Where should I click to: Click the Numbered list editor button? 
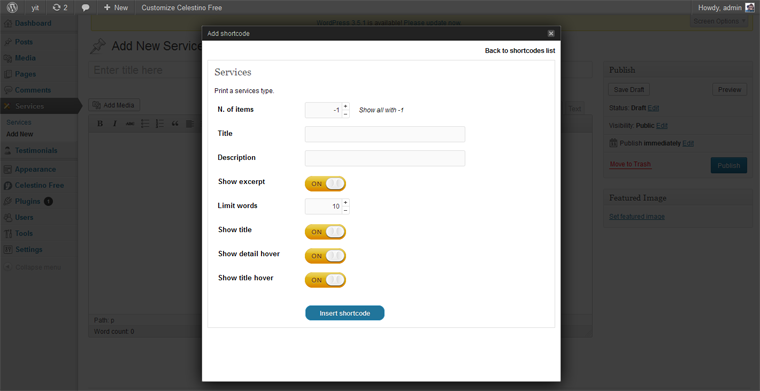pos(160,124)
